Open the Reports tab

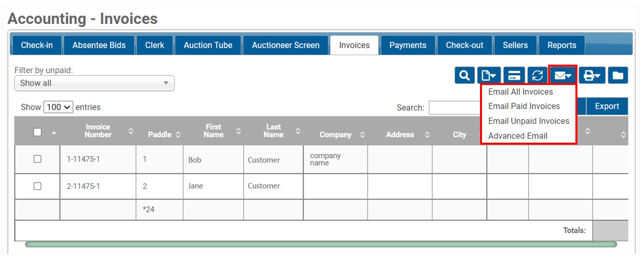[562, 45]
